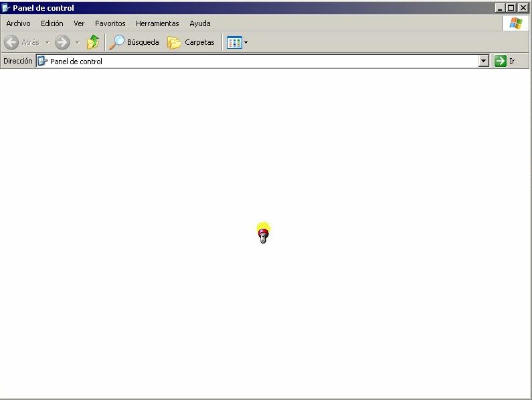Open the Ayuda menu
Screen dimensions: 532x400
point(200,23)
